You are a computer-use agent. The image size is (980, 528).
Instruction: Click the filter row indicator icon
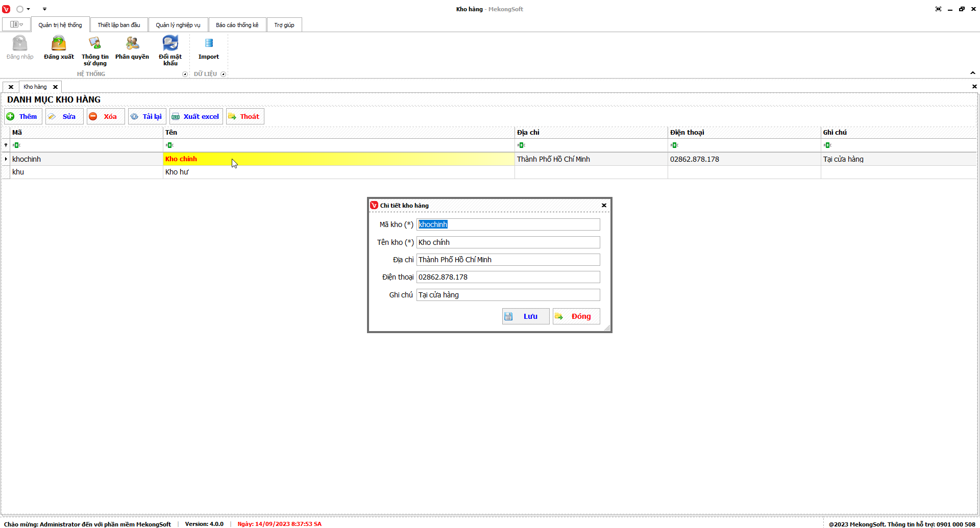[x=6, y=145]
